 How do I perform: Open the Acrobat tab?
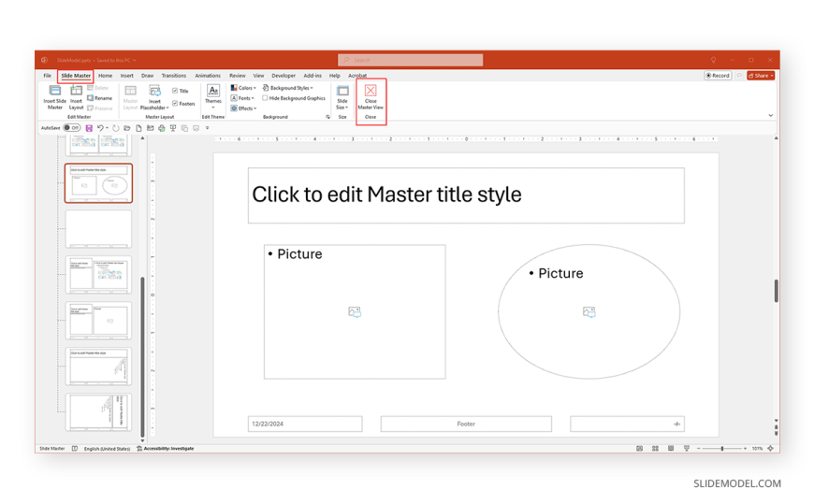(357, 76)
